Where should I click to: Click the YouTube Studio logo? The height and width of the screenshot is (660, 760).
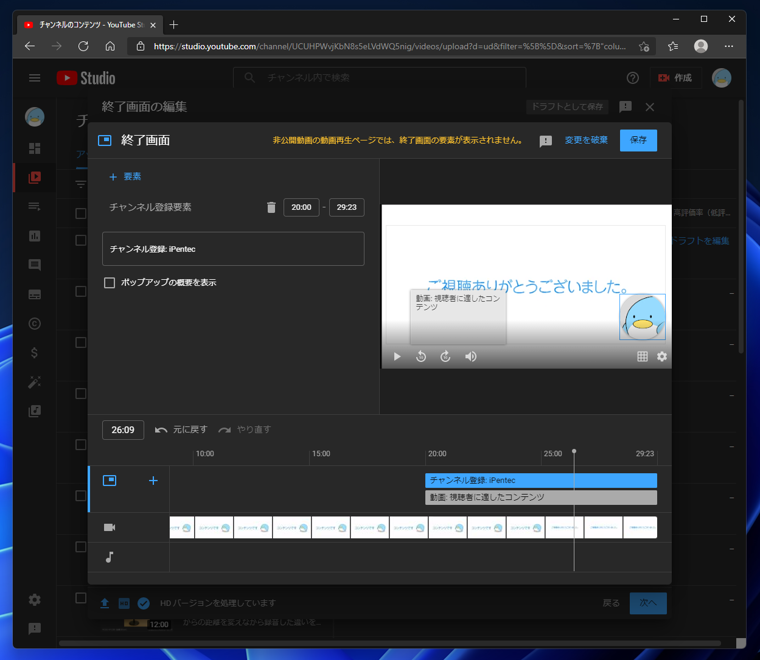click(x=86, y=78)
